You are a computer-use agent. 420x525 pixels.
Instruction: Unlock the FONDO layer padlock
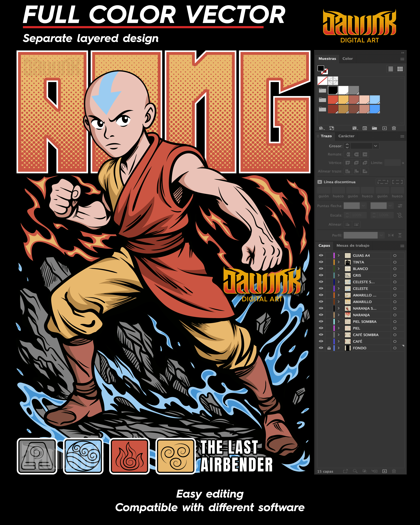[x=329, y=348]
